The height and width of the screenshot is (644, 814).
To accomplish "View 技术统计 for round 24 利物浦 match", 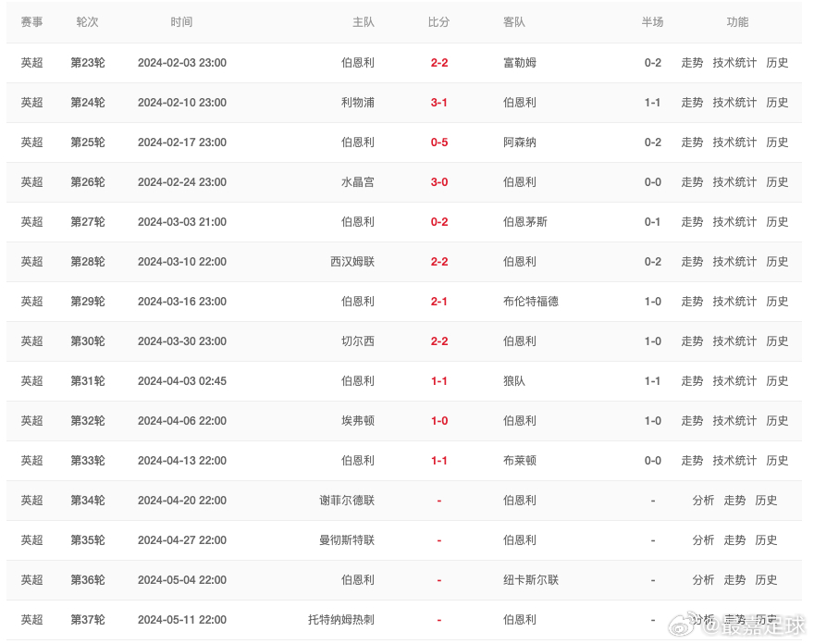I will pos(734,103).
